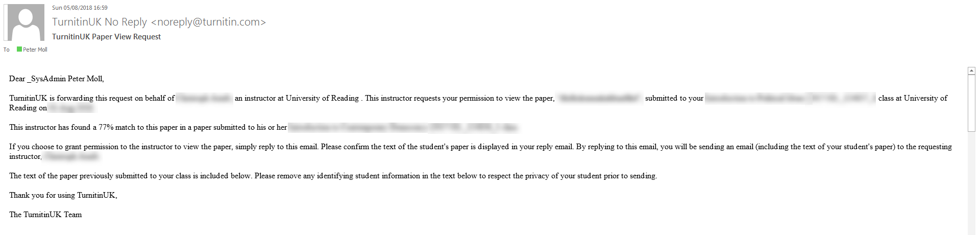Click the To label in the header

(x=7, y=50)
